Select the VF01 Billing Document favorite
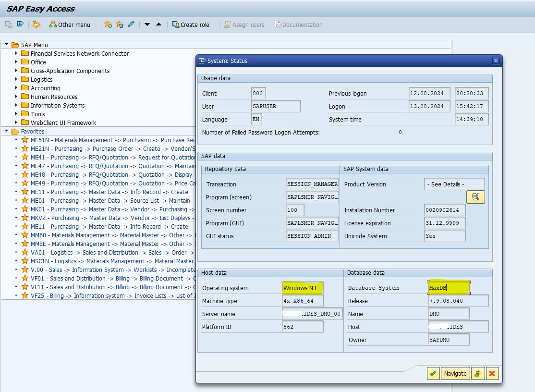The image size is (535, 392). click(x=113, y=279)
